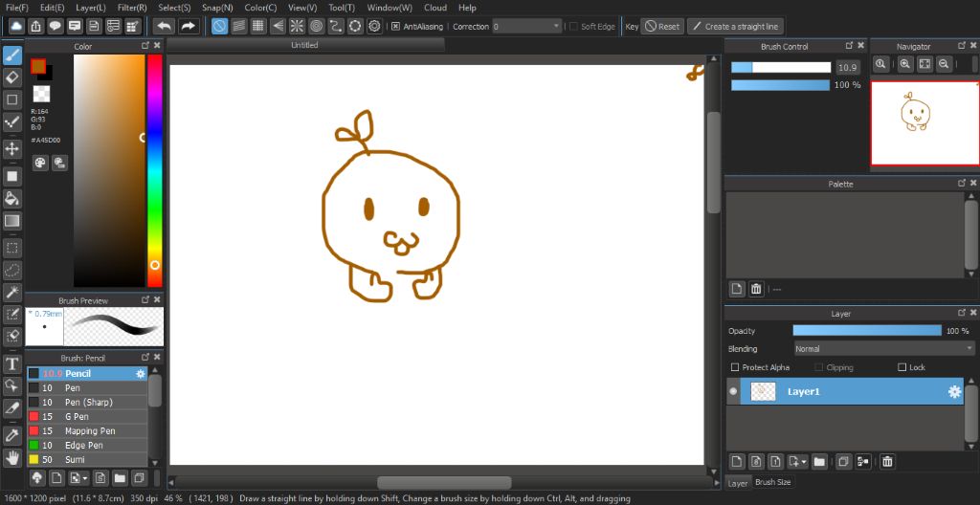This screenshot has width=980, height=505.
Task: Add a new folder in Layer panel
Action: [x=819, y=462]
